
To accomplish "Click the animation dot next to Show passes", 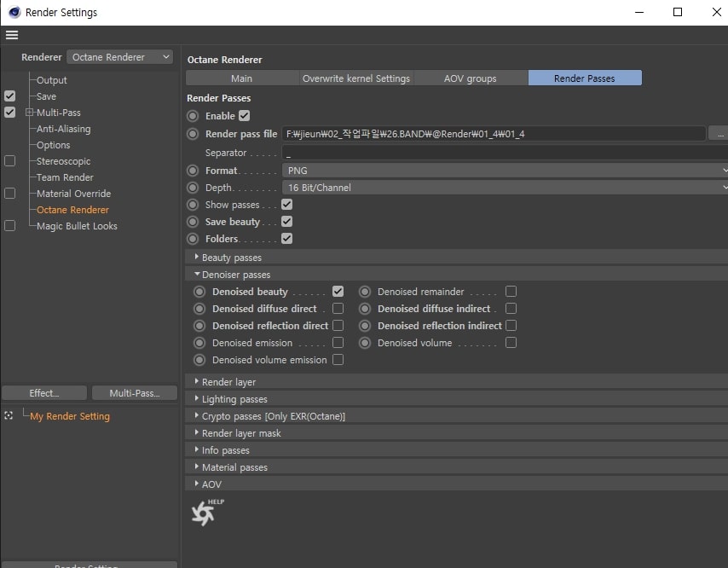I will tap(193, 205).
